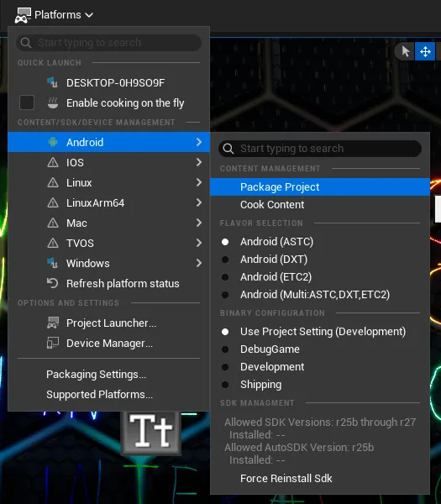Open Project Launcher... menu entry
The image size is (441, 504).
click(108, 323)
